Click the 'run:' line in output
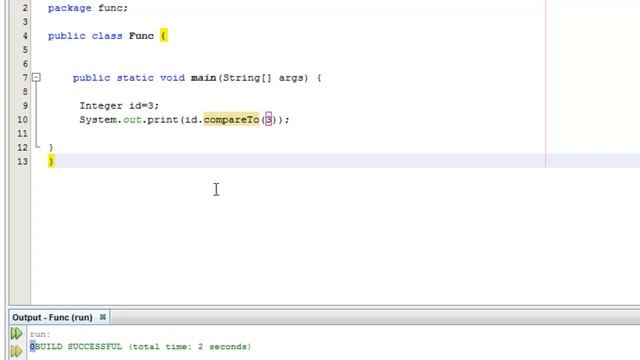640x360 pixels. 40,334
